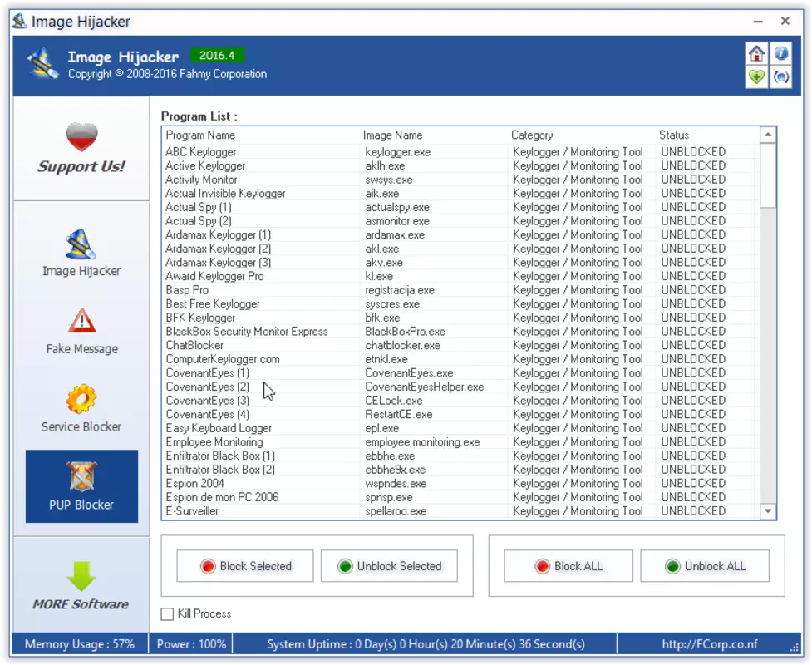Click the Block Selected button
Screen dimensions: 812x665
245,566
